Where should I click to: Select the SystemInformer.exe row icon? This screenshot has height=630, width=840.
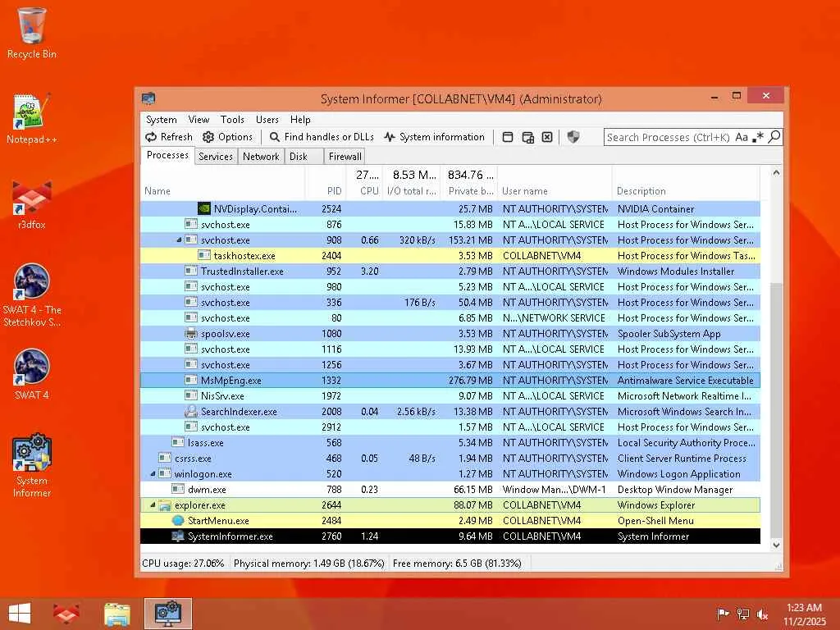(178, 536)
